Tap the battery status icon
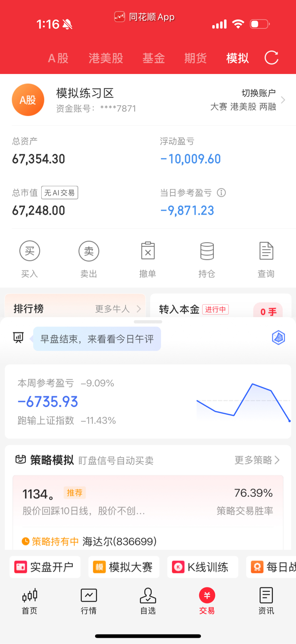The height and width of the screenshot is (644, 296). tap(260, 24)
